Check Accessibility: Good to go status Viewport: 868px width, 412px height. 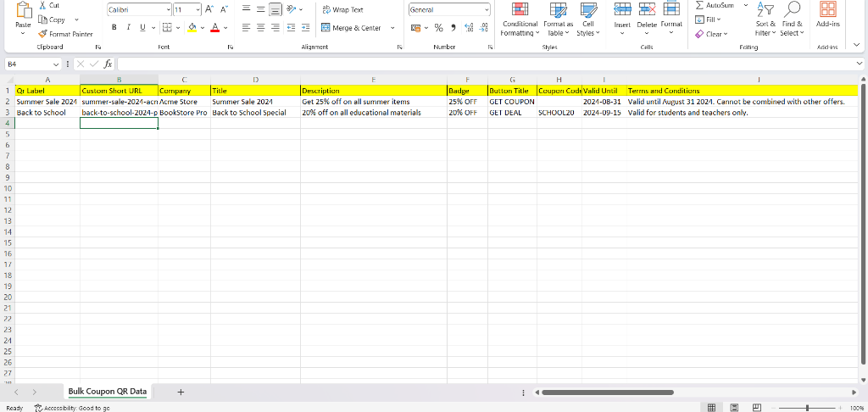[x=72, y=408]
